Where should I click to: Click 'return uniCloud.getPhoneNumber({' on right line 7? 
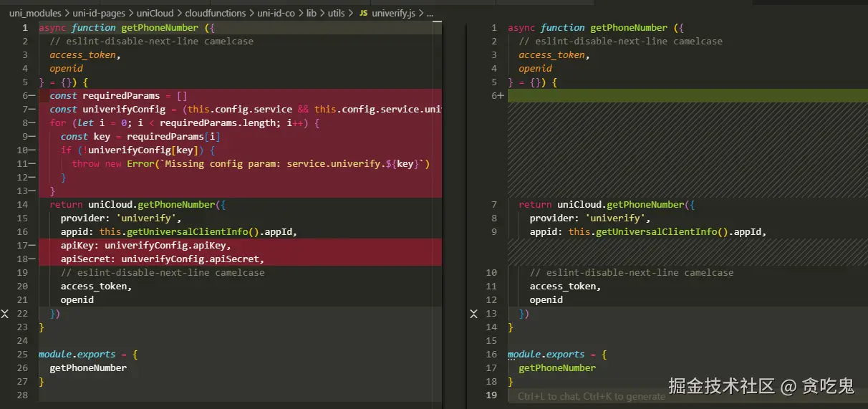click(607, 205)
